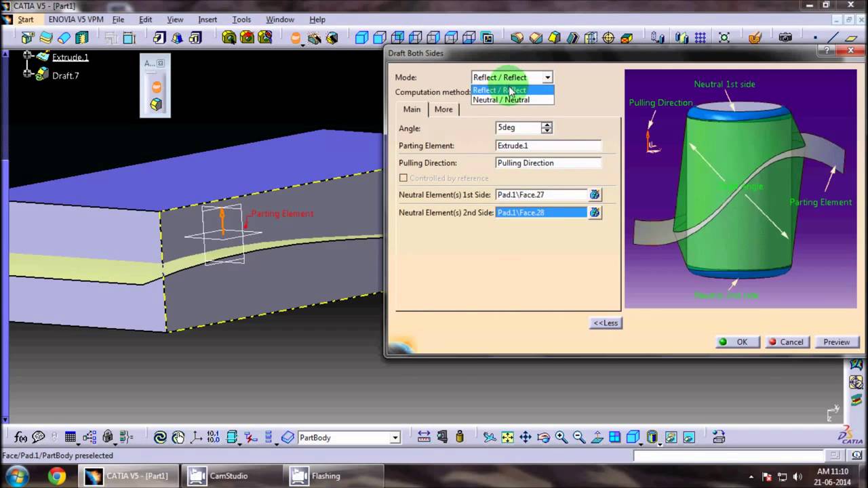
Task: Open Google Chrome from the taskbar
Action: pyautogui.click(x=57, y=476)
